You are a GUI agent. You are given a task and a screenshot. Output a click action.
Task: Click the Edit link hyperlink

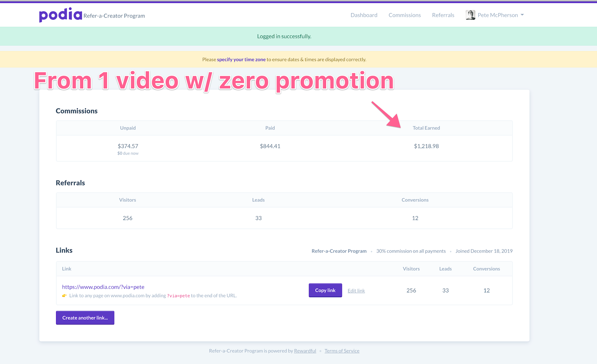click(x=356, y=291)
